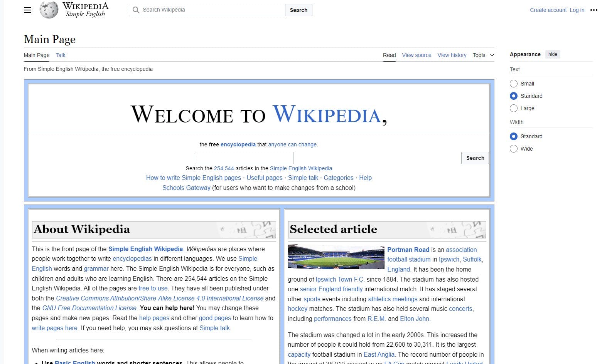Click the big Wikipedia link in the welcome heading
607x364 pixels.
tap(327, 114)
